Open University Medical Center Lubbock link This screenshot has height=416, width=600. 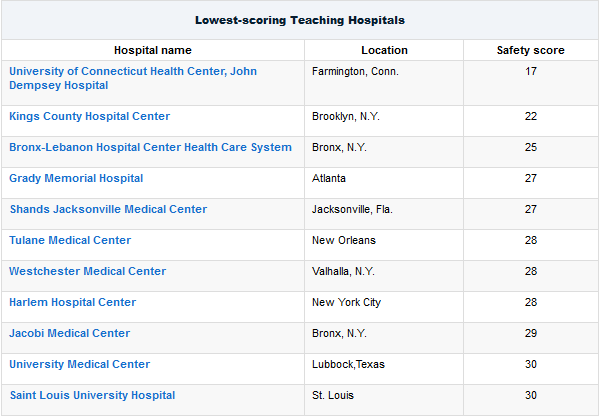(80, 364)
